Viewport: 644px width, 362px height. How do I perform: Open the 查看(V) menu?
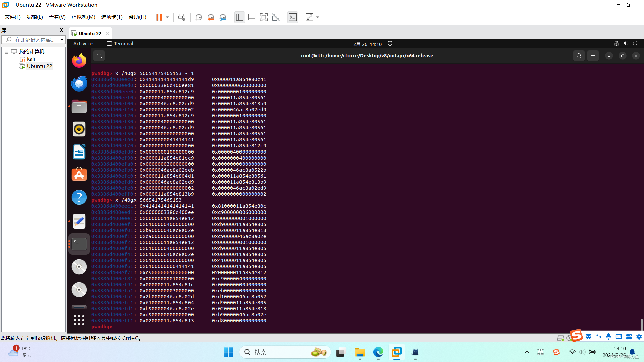(x=57, y=17)
